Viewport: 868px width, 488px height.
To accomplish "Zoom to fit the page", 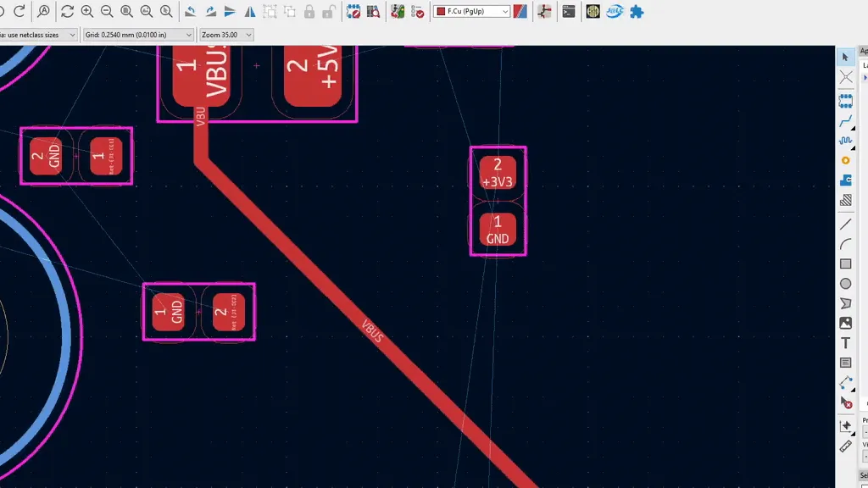I will coord(127,11).
